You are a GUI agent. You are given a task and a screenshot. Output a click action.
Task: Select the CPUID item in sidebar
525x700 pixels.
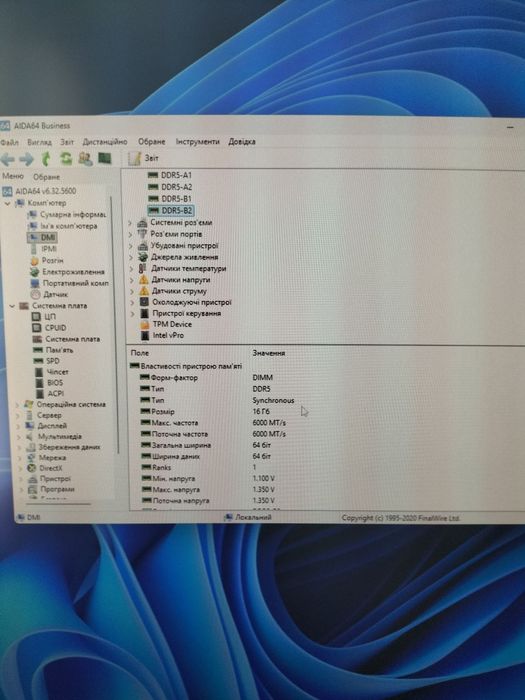50,328
